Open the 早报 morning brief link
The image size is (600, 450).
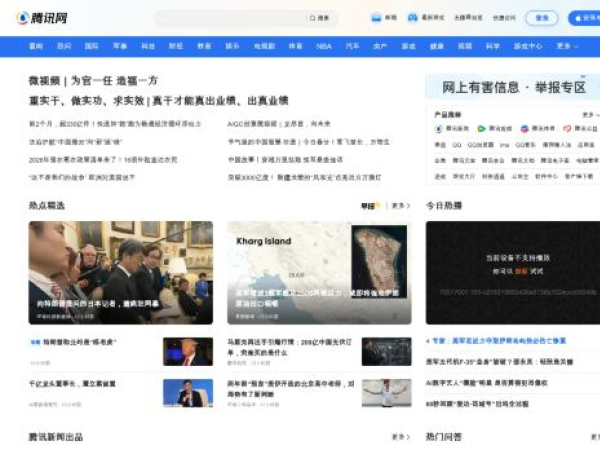(371, 206)
